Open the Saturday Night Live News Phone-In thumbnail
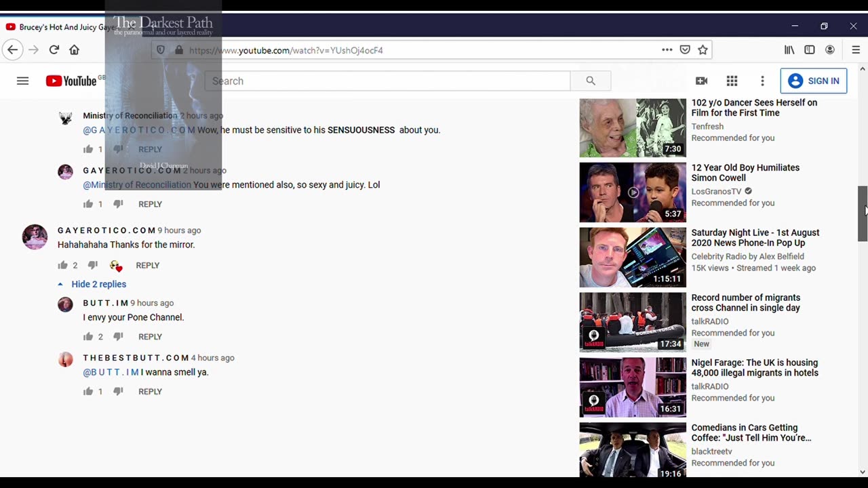This screenshot has height=488, width=868. click(x=633, y=258)
